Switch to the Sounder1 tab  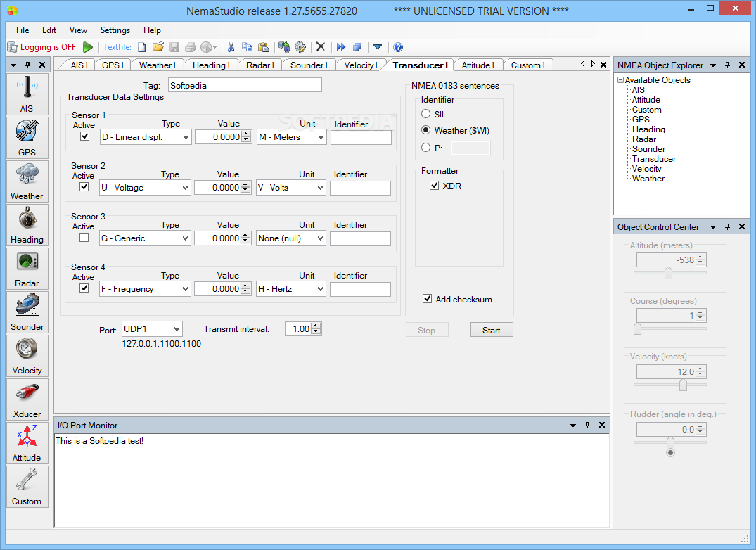309,65
